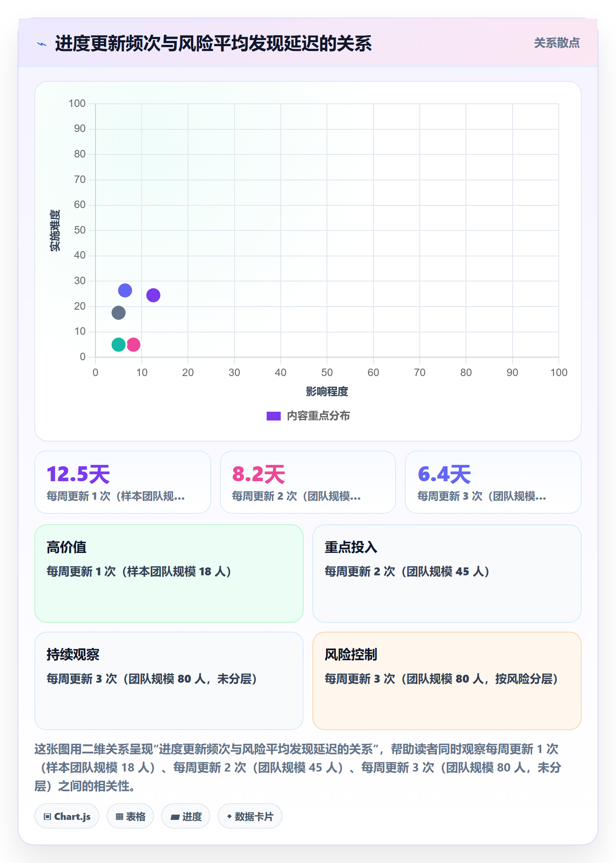Click the 表格 tag chip

130,816
